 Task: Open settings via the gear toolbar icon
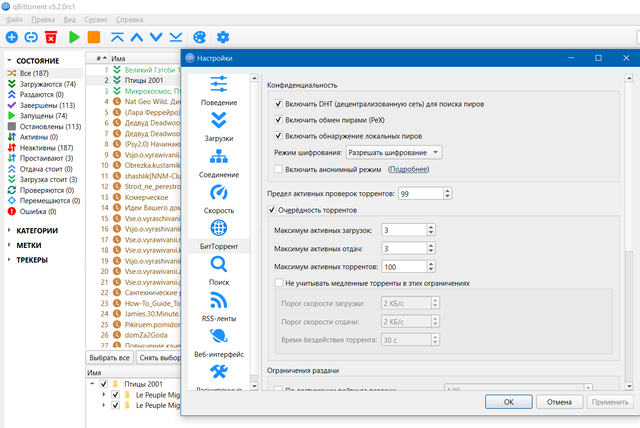click(223, 37)
